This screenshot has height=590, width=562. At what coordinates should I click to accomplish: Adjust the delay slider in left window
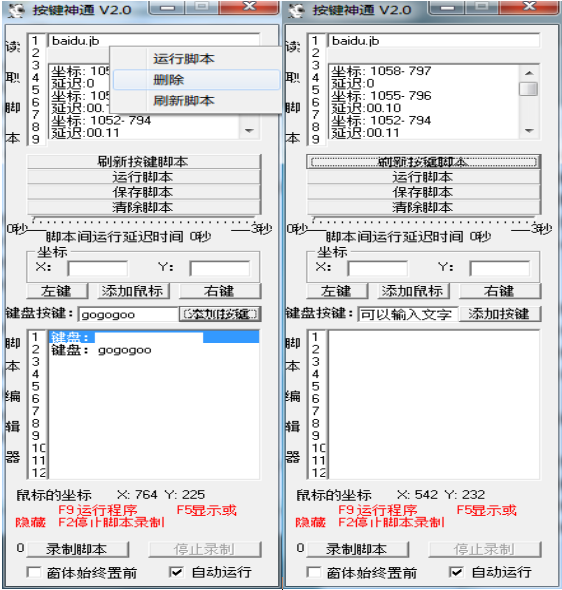click(143, 220)
